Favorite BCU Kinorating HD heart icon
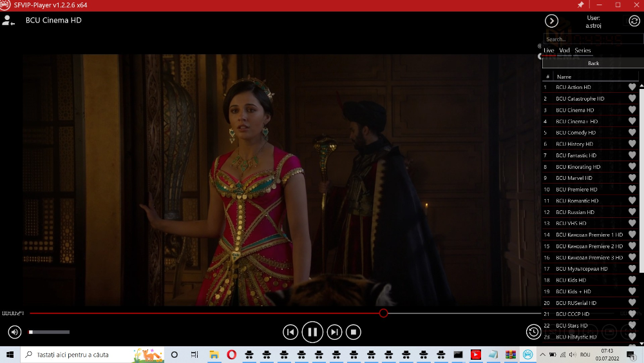644x363 pixels. click(632, 166)
